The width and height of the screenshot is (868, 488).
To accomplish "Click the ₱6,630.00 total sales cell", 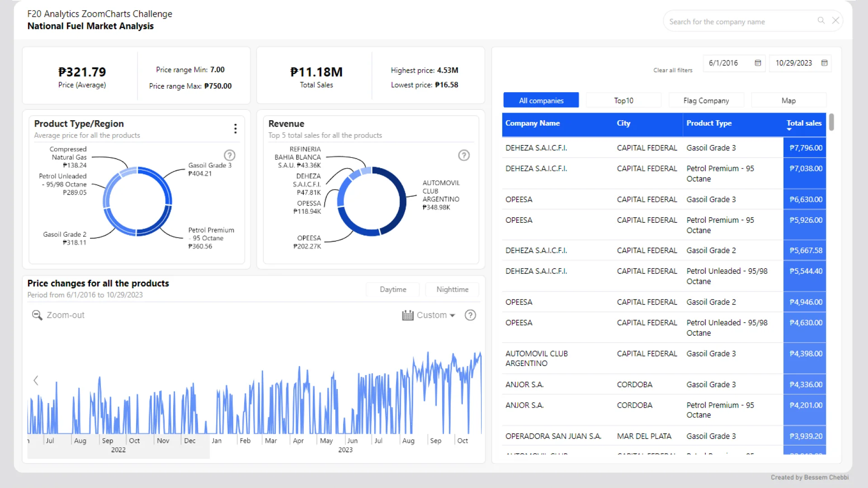I will point(805,199).
